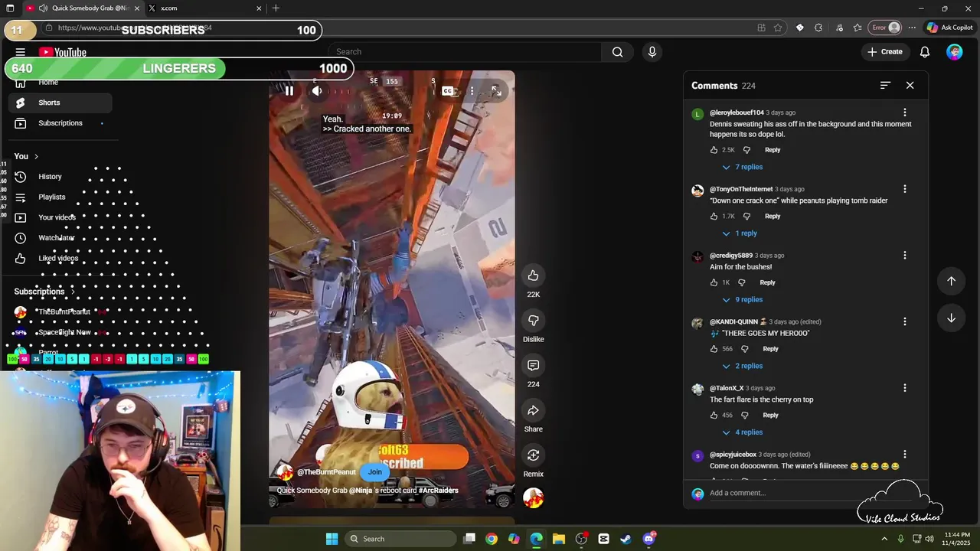
Task: Expand 1 reply under TonyOnTheInternet's comment
Action: tap(740, 233)
